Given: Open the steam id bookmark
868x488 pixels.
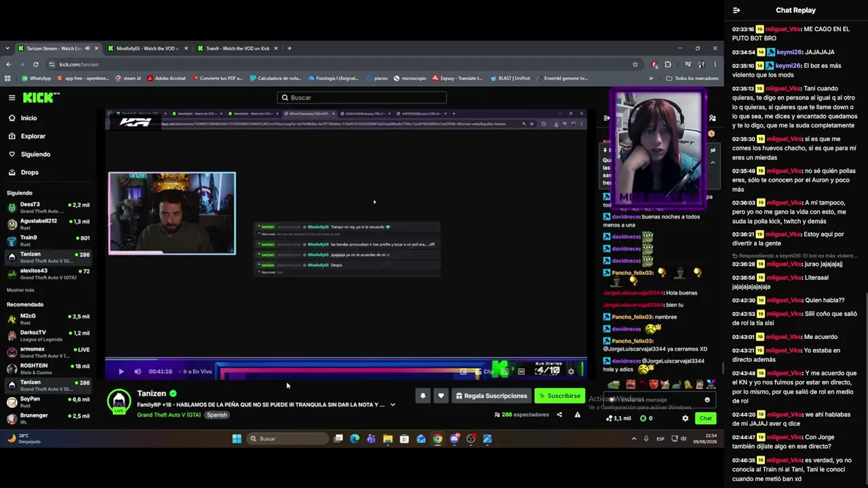Looking at the screenshot, I should 127,79.
